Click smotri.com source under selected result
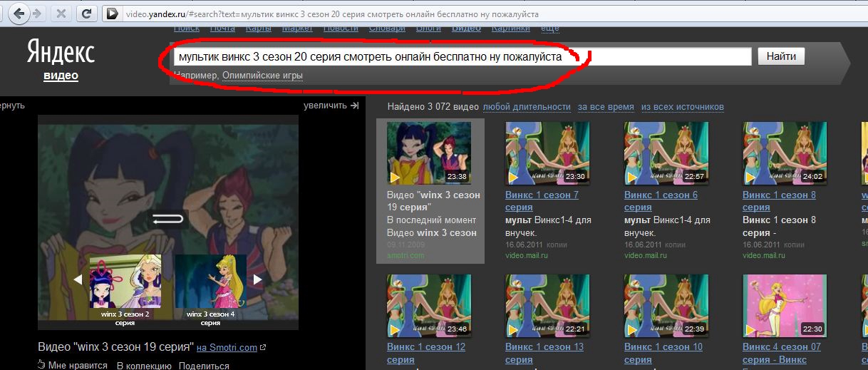This screenshot has width=868, height=370. coord(405,255)
